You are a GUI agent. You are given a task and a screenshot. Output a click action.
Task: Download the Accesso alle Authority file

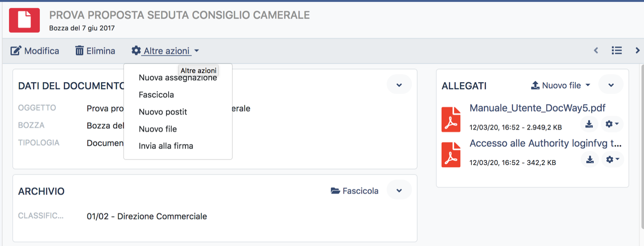coord(590,159)
